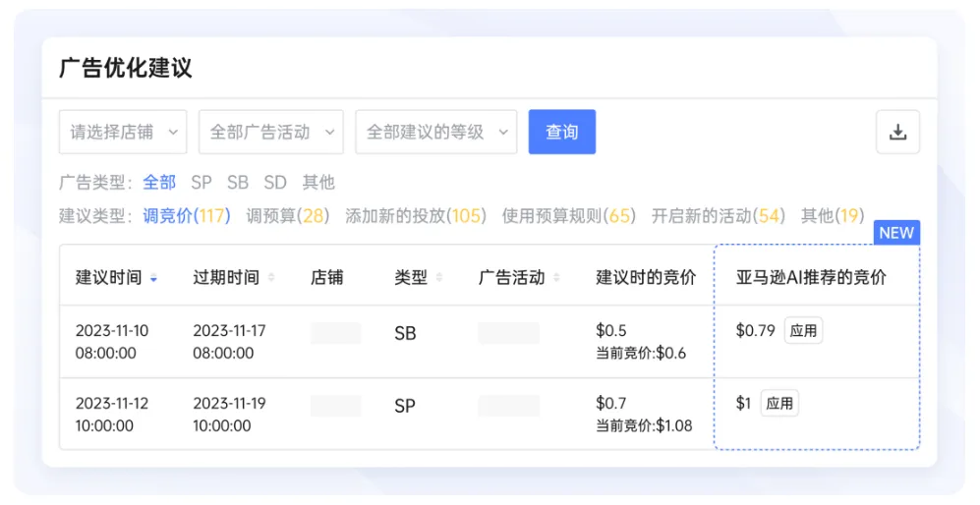Click the 2023-11-10 08:00:00 suggestion time cell

pyautogui.click(x=112, y=342)
